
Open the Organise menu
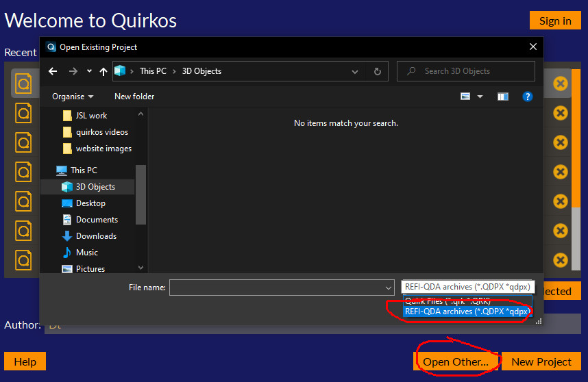73,97
